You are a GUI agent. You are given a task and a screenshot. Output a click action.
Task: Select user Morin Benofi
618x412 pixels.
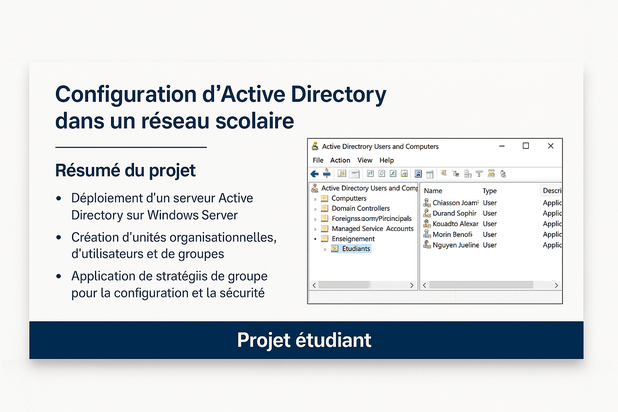pos(452,234)
